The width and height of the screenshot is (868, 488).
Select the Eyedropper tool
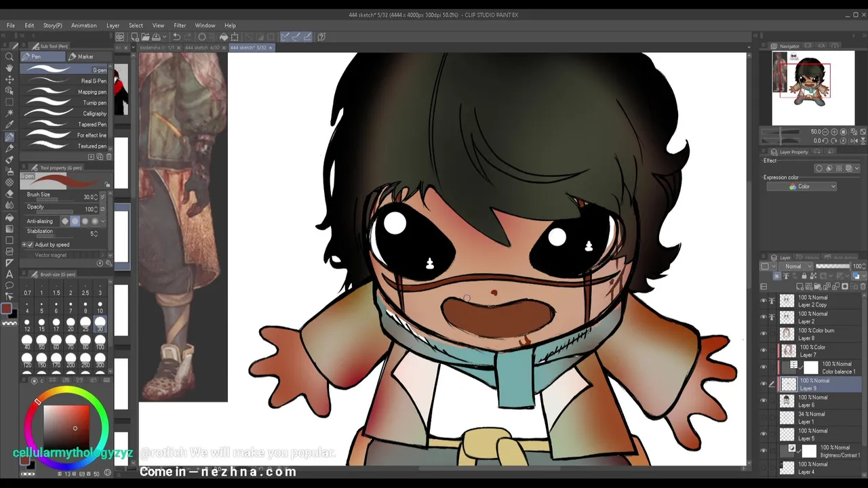pyautogui.click(x=9, y=125)
